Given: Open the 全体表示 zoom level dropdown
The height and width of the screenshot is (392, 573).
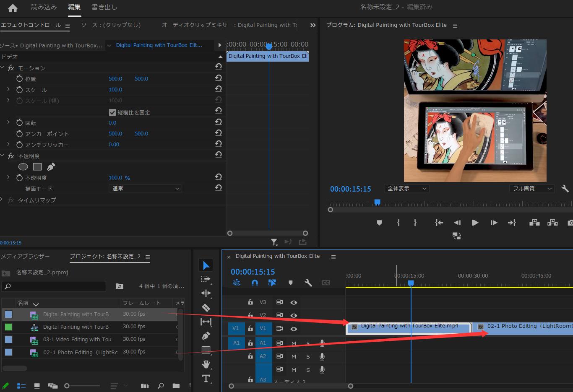Looking at the screenshot, I should tap(406, 189).
